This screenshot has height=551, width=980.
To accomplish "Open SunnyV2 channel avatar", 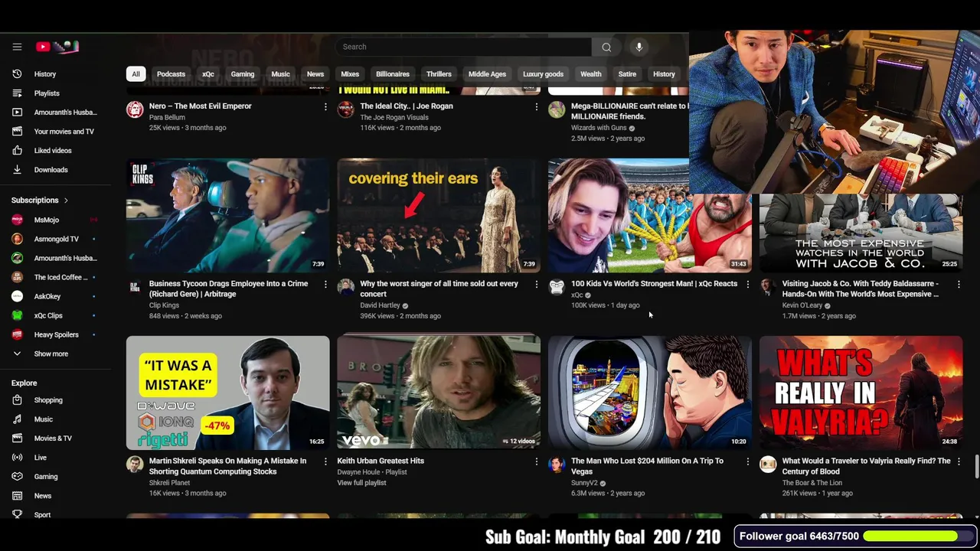I will pos(557,465).
